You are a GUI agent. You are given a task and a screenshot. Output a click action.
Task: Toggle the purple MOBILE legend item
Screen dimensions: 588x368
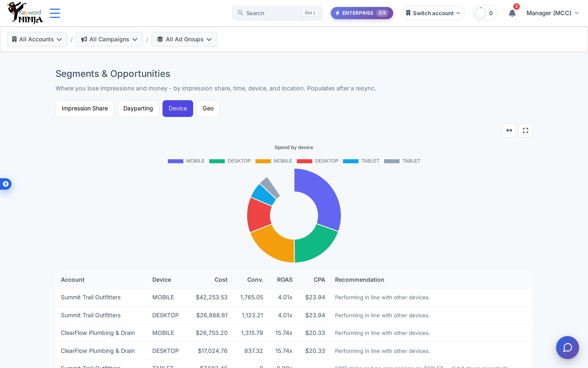186,161
